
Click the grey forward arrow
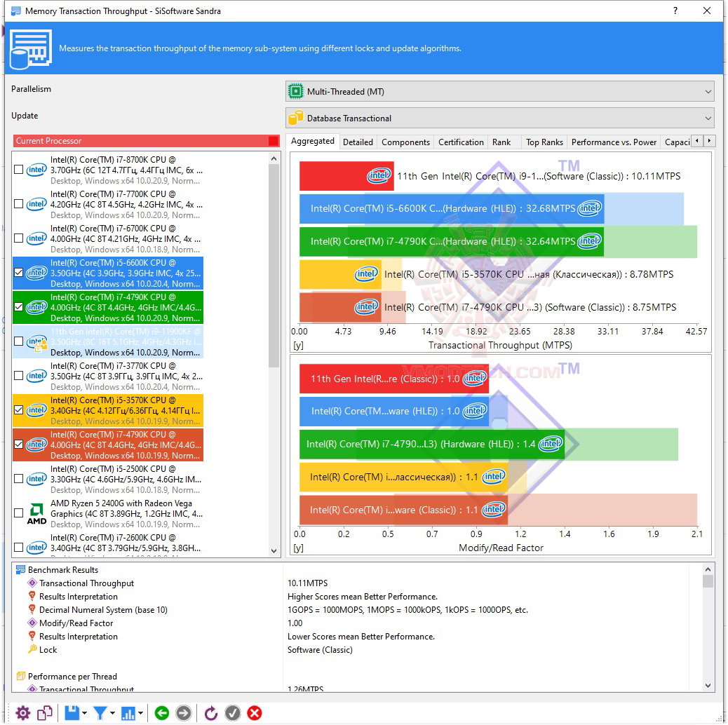coord(183,713)
